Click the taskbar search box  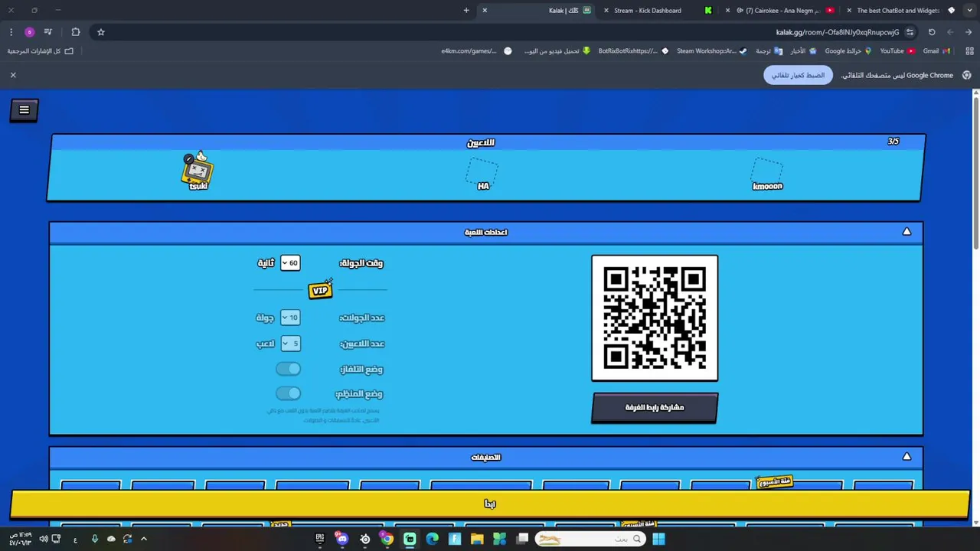(x=590, y=539)
